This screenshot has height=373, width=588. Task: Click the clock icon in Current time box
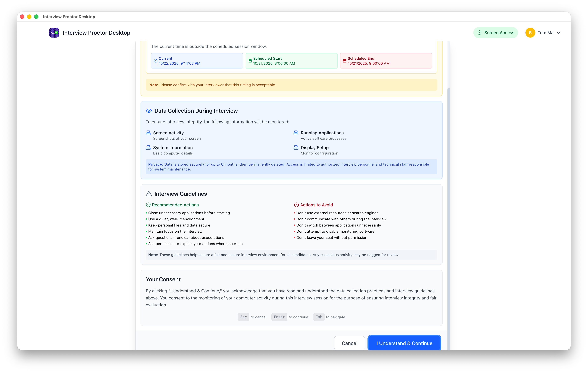coord(156,61)
